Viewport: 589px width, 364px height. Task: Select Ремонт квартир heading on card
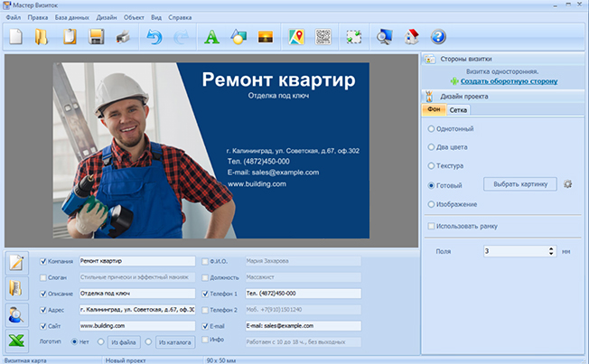[x=279, y=79]
